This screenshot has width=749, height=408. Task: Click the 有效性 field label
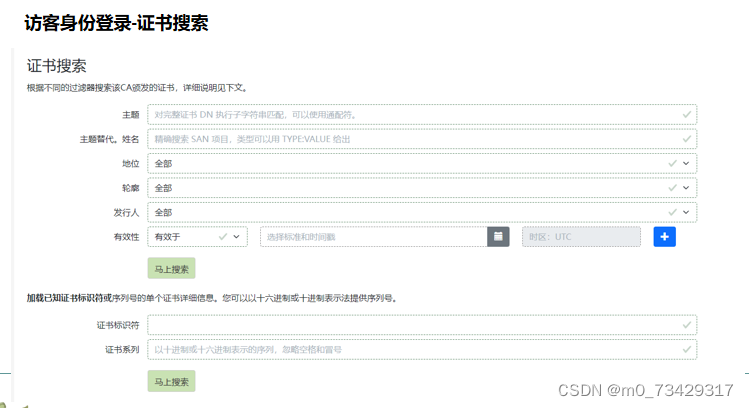[x=126, y=237]
